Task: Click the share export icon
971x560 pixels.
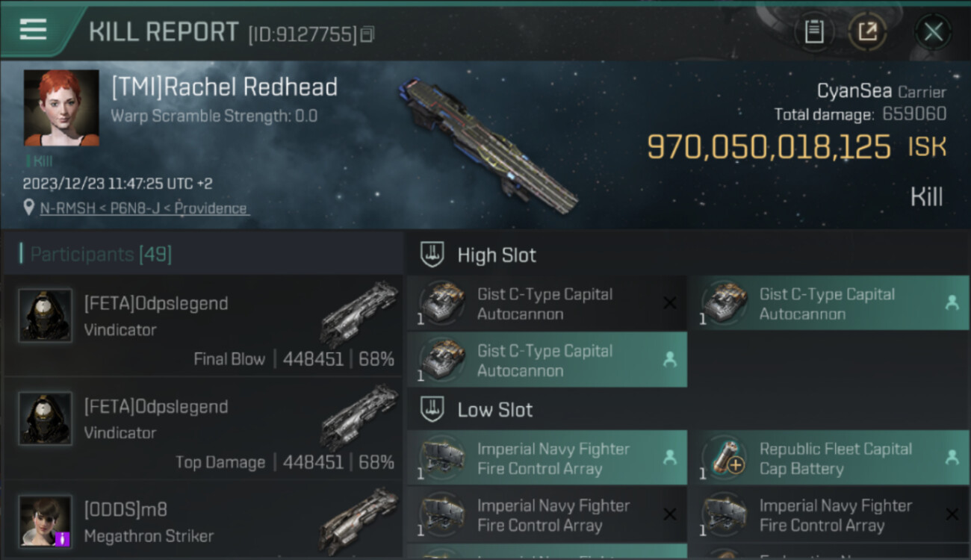Action: [867, 31]
